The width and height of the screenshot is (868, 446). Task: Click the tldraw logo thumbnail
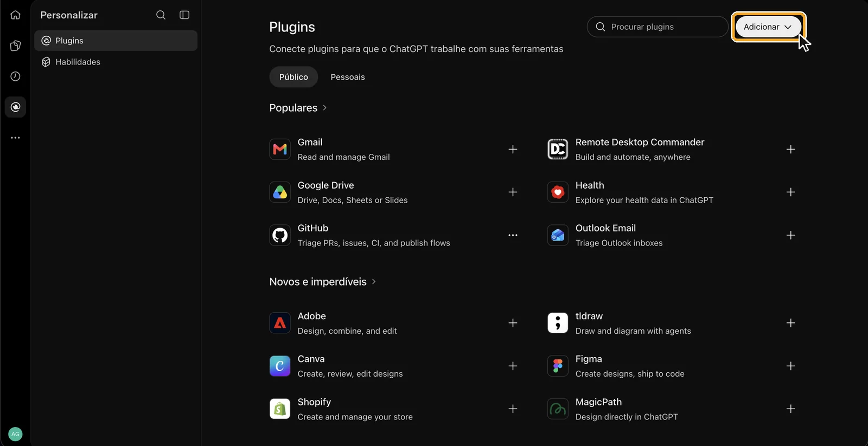pos(558,323)
